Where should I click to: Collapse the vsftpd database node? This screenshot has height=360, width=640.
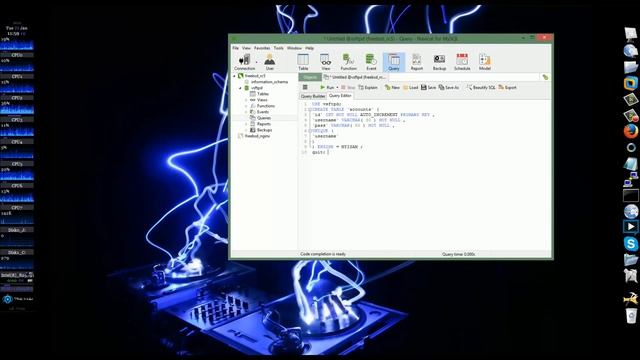tap(240, 88)
